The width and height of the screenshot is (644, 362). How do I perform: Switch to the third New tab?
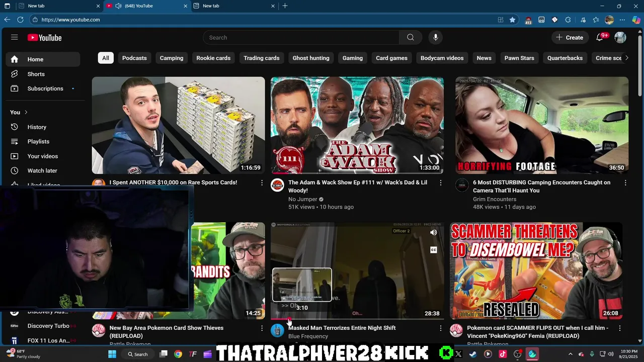tap(234, 6)
